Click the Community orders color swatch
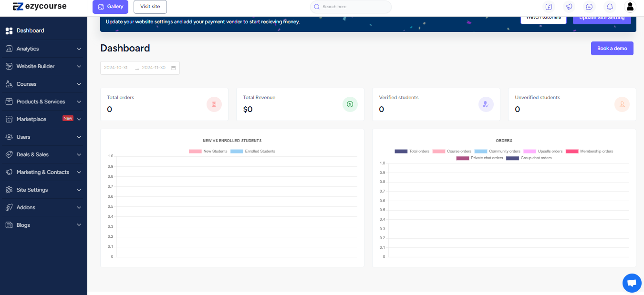 pyautogui.click(x=481, y=151)
